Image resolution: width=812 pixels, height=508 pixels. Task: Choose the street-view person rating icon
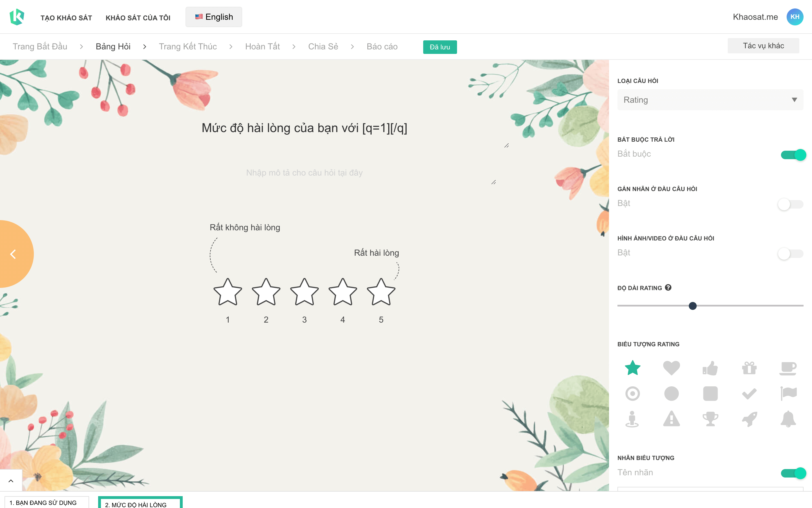pos(632,419)
